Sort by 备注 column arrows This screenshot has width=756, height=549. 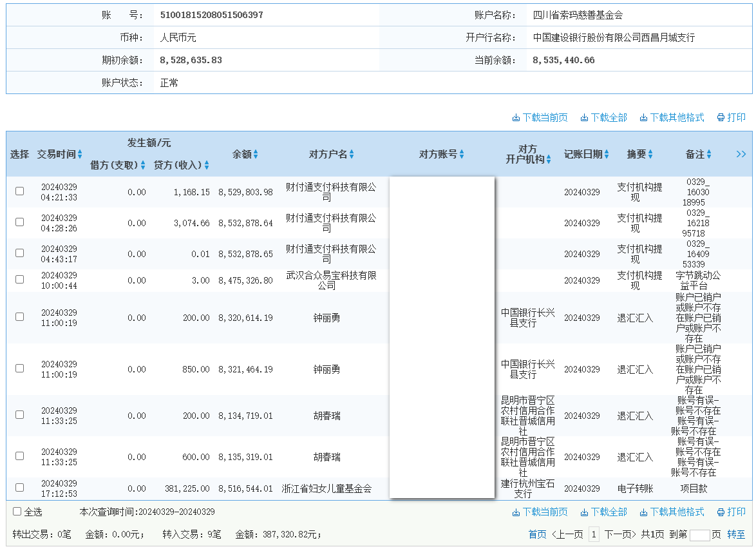coord(709,155)
